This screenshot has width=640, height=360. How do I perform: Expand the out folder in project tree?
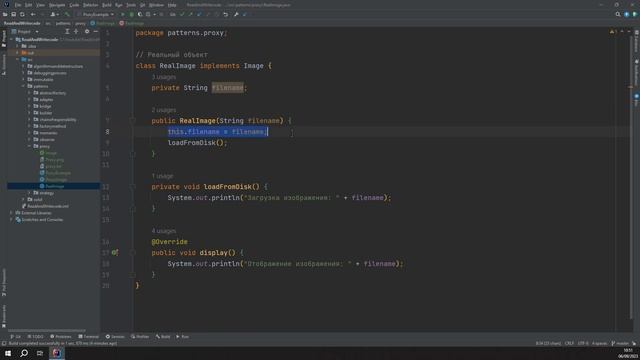[18, 53]
